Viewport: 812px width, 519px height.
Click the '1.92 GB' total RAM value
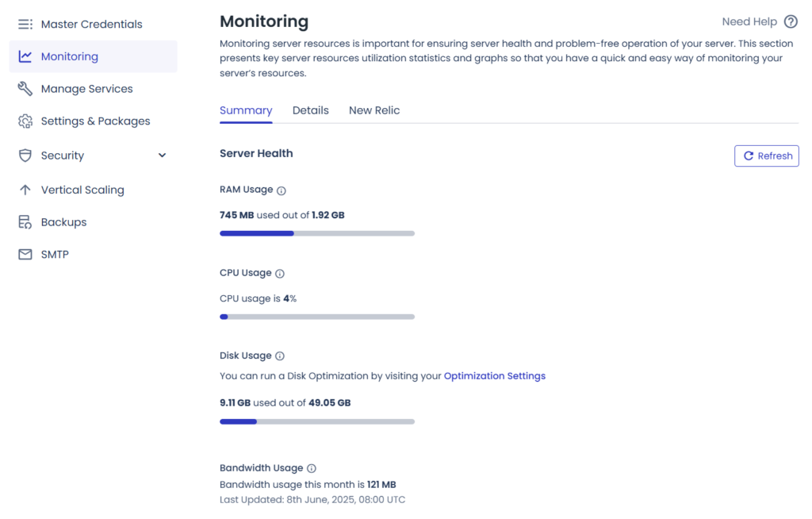coord(327,215)
